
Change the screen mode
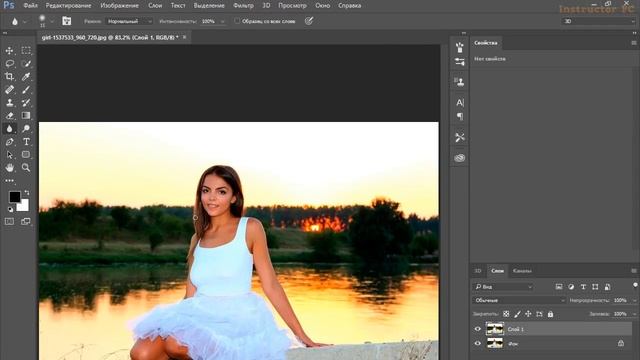pyautogui.click(x=26, y=221)
